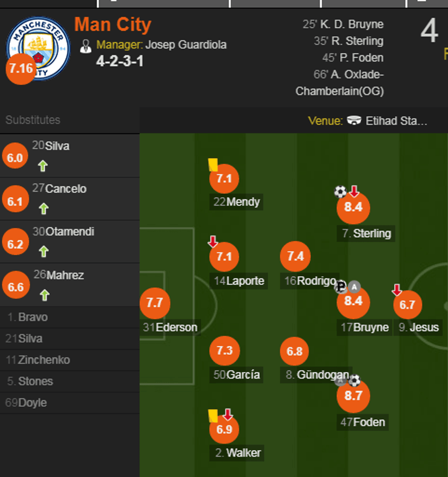This screenshot has width=448, height=477.
Task: Open Josep Guardiola's manager page
Action: 186,45
